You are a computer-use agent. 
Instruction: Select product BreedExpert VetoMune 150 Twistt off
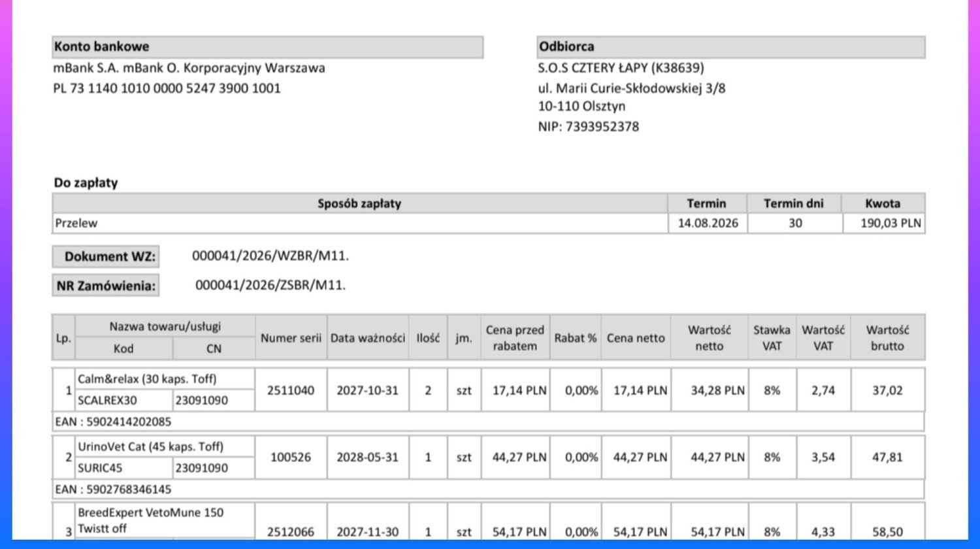[150, 520]
